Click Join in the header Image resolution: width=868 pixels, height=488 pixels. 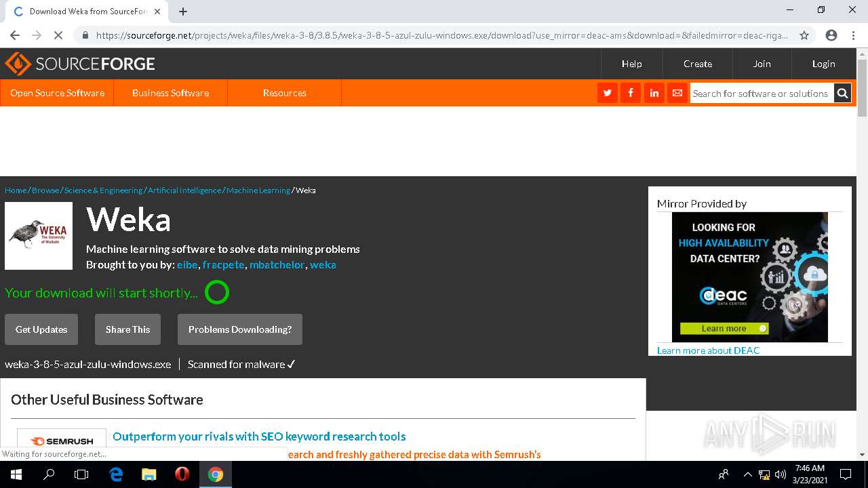point(762,64)
